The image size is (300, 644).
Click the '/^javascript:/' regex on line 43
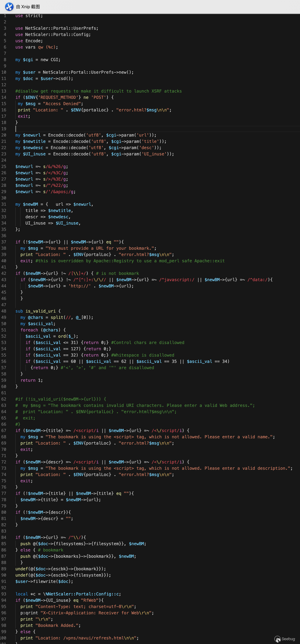[177, 280]
